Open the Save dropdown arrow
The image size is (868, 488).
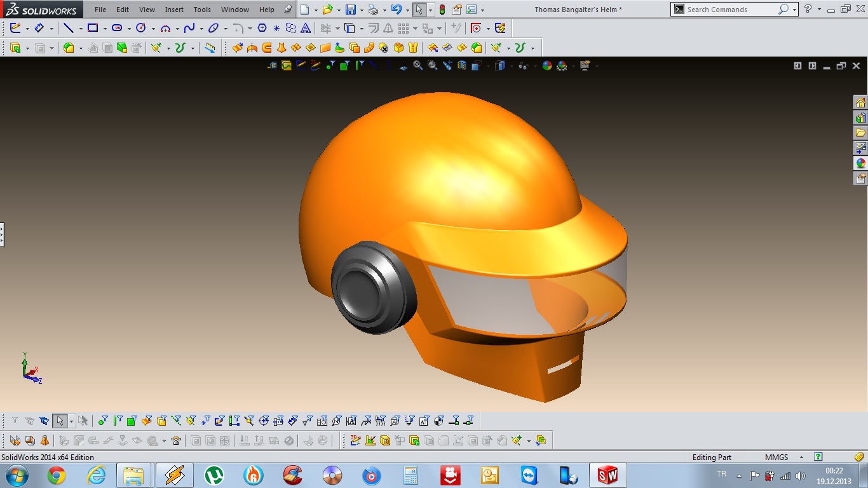click(x=362, y=10)
